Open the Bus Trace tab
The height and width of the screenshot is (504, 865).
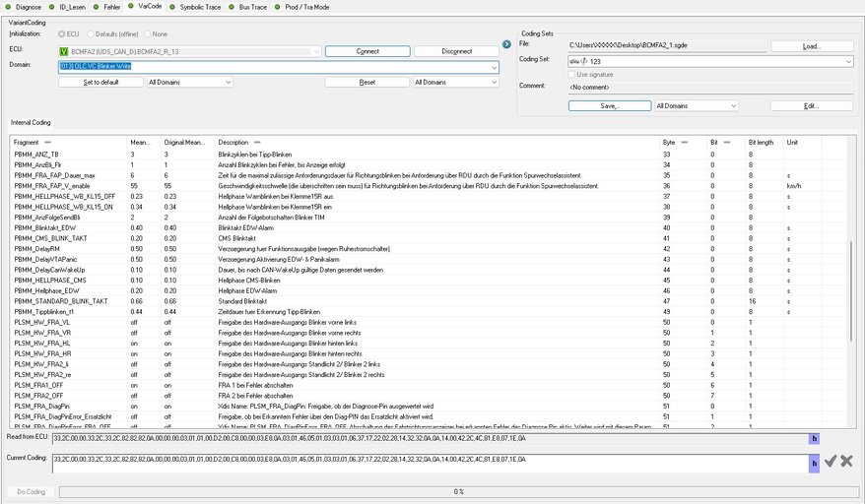click(x=247, y=7)
